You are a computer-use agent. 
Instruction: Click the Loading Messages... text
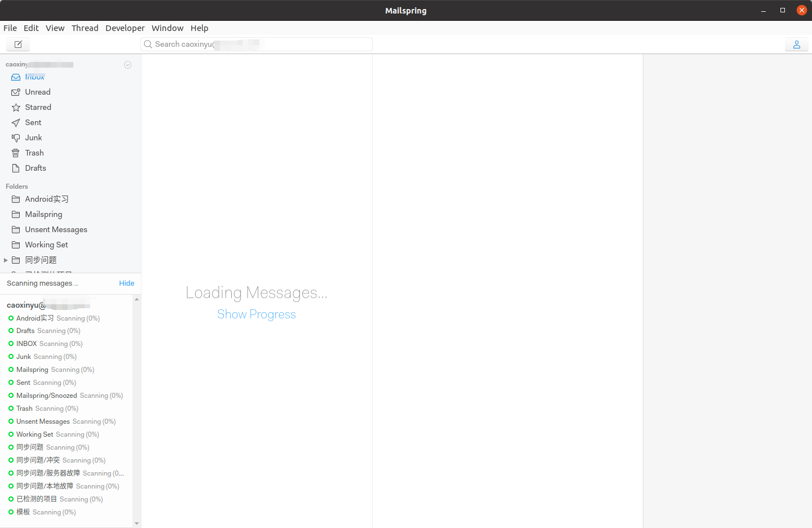pyautogui.click(x=257, y=292)
